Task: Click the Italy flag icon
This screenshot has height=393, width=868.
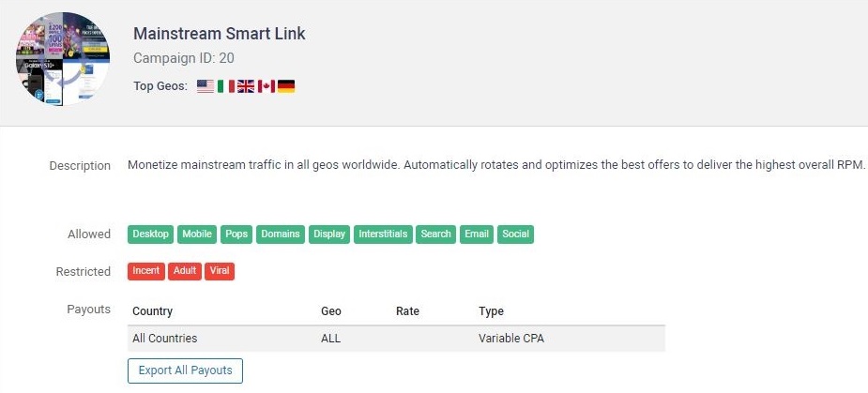Action: pos(226,86)
